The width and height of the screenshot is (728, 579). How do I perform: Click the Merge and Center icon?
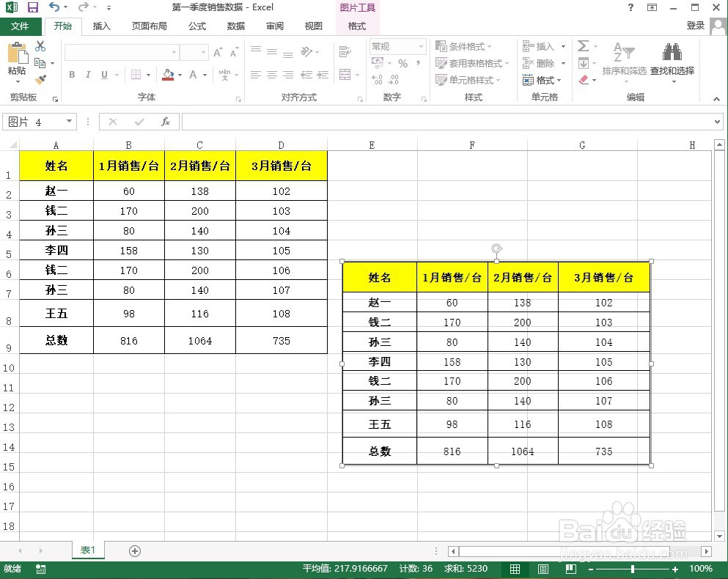[x=345, y=75]
